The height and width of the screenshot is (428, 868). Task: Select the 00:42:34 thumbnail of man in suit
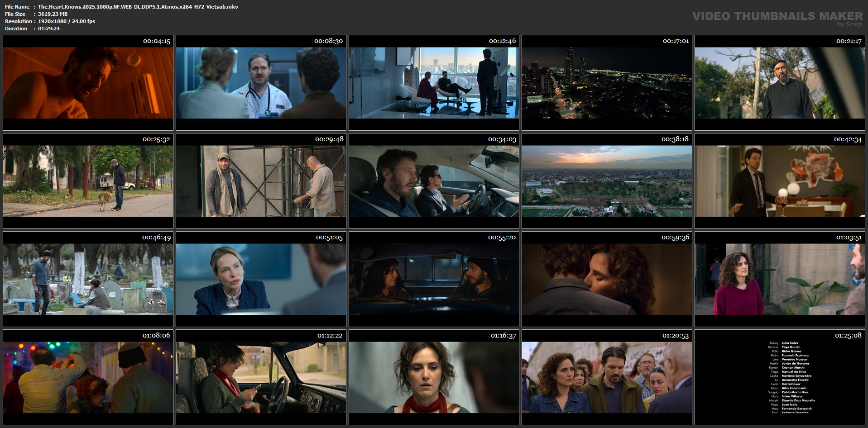(780, 181)
